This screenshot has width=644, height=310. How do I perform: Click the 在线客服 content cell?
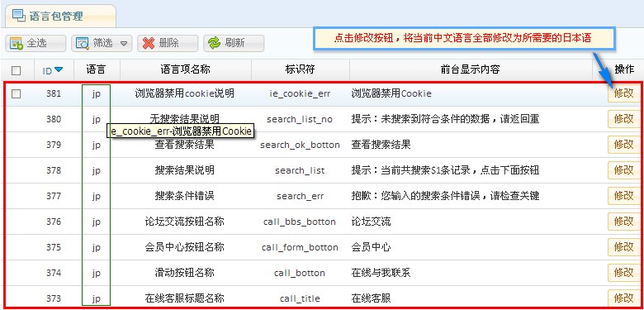pos(371,298)
